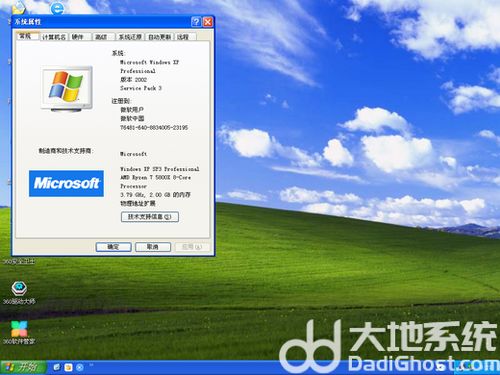Click the Internet Explorer desktop icon
This screenshot has width=500, height=375.
[x=57, y=7]
